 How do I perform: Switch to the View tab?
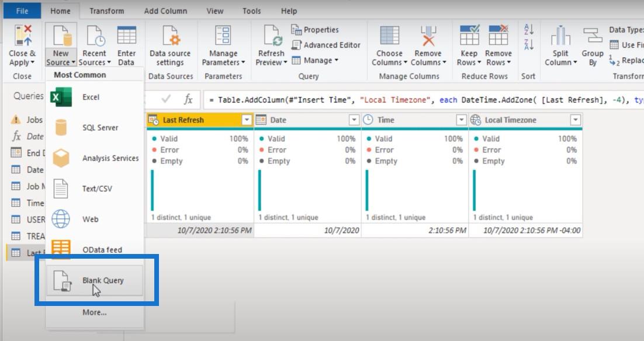click(215, 11)
